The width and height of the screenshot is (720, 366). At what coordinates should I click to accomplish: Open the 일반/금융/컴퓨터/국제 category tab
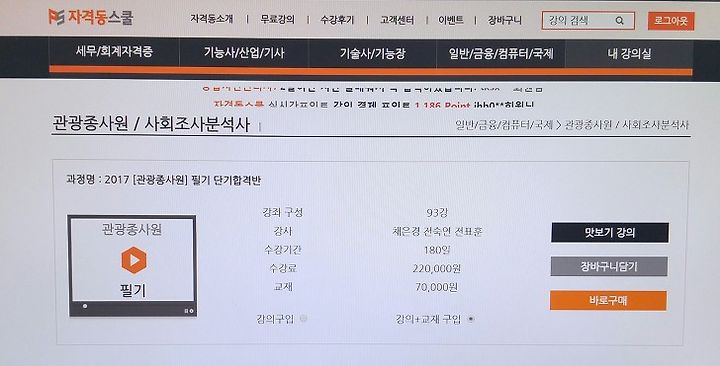501,54
